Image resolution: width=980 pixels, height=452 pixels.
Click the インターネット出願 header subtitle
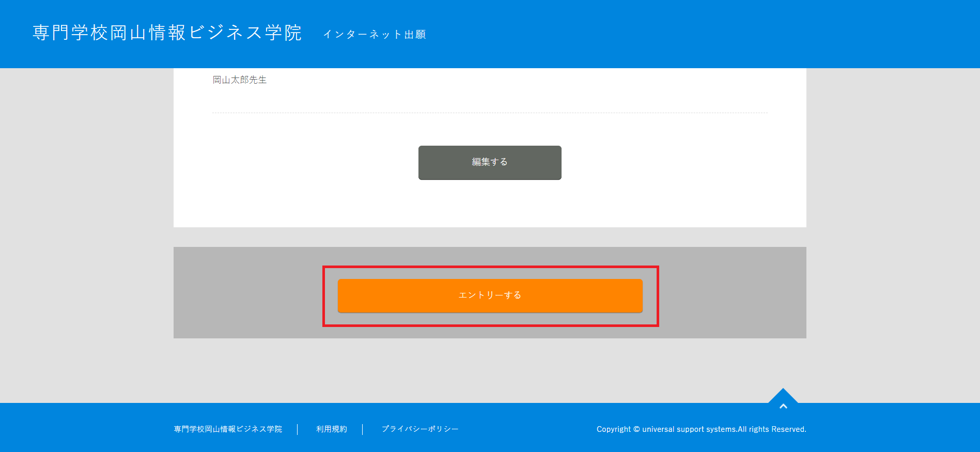(374, 35)
